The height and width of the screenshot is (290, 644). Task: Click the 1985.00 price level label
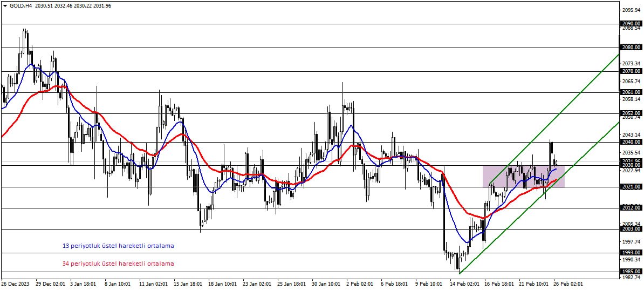point(631,272)
